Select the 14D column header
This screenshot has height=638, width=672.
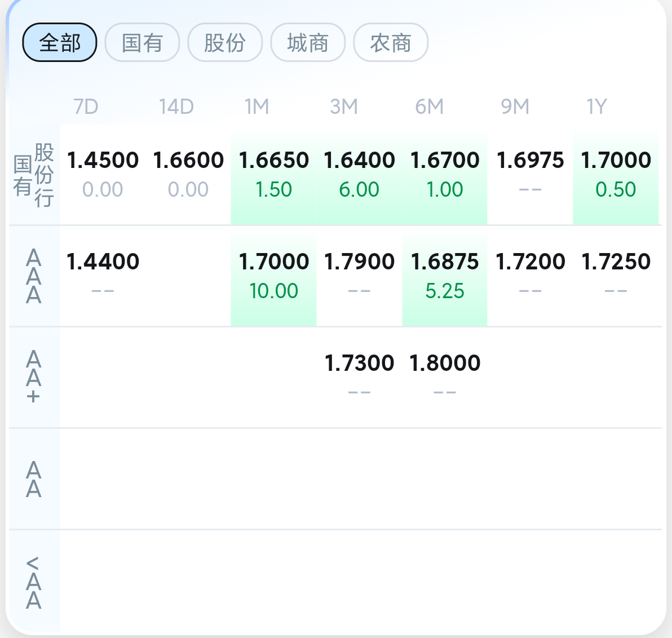coord(176,107)
